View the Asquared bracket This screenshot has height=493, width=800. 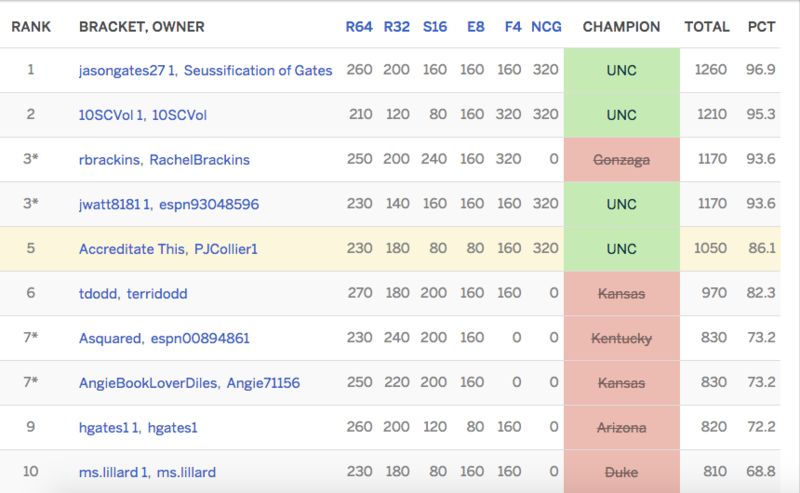(x=110, y=338)
